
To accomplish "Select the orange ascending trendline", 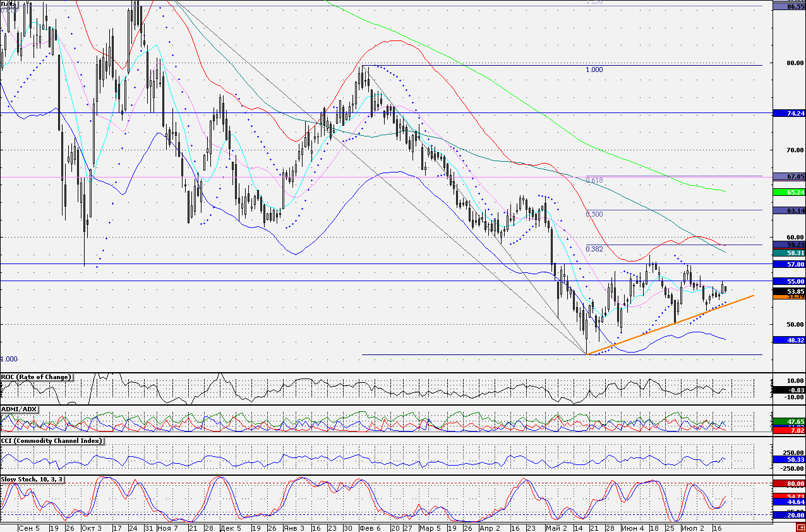I will tap(670, 325).
